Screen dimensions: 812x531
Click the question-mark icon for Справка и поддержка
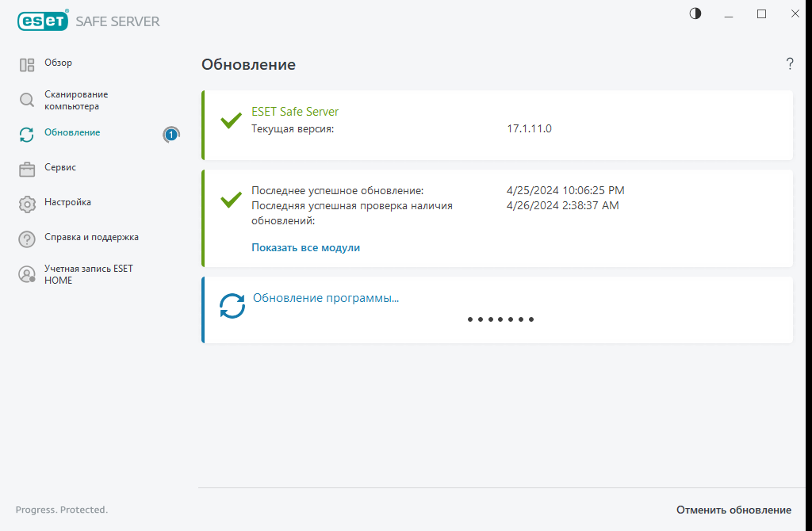coord(27,239)
